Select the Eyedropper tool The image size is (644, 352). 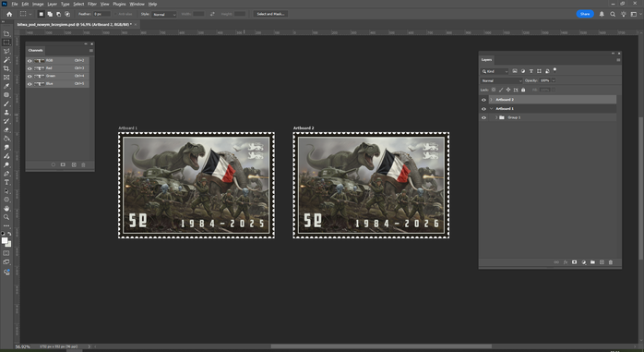click(6, 86)
